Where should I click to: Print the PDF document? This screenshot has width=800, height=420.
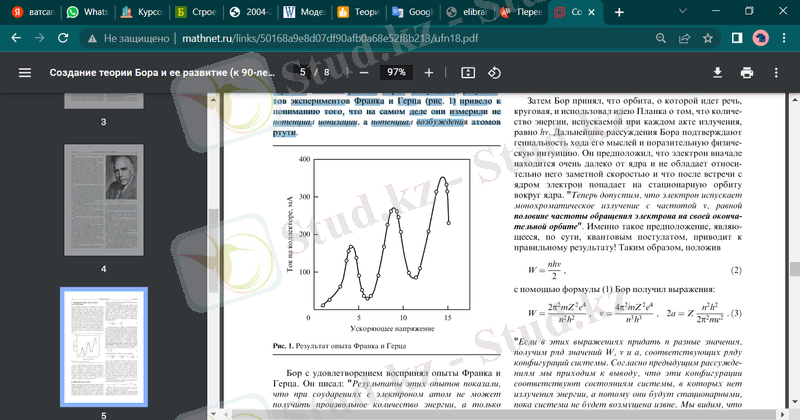coord(747,73)
